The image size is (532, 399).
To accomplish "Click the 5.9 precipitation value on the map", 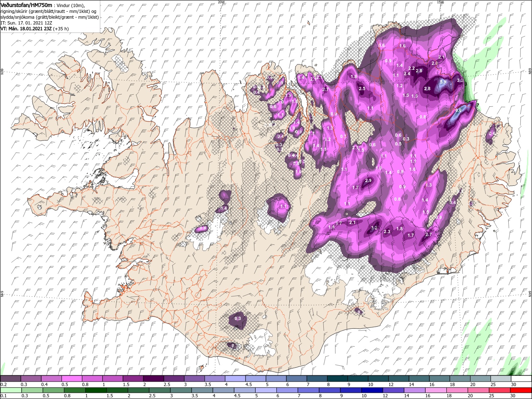I will click(443, 82).
